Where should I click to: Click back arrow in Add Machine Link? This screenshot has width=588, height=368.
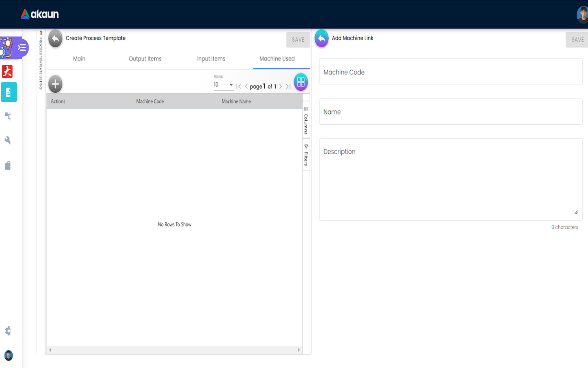tap(321, 39)
